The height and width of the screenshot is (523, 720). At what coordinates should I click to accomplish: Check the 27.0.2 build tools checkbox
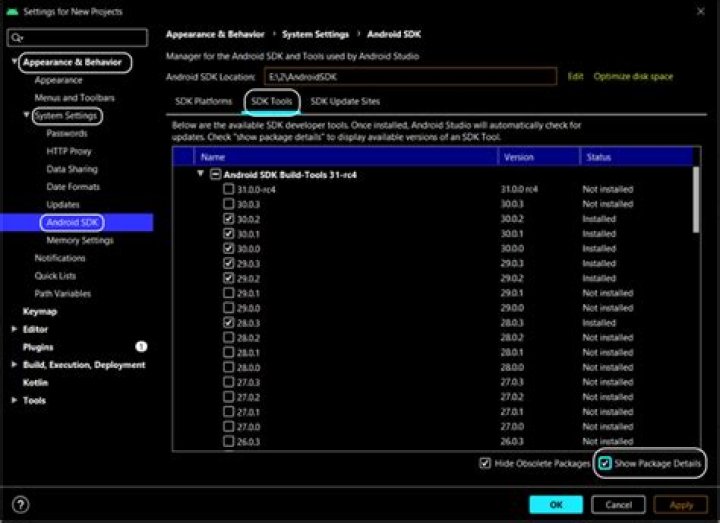(228, 397)
